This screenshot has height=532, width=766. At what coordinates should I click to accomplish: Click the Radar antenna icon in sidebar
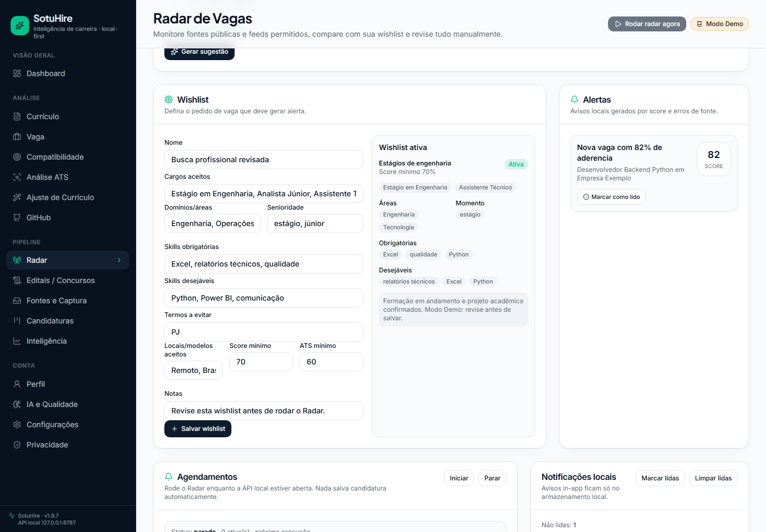(17, 260)
